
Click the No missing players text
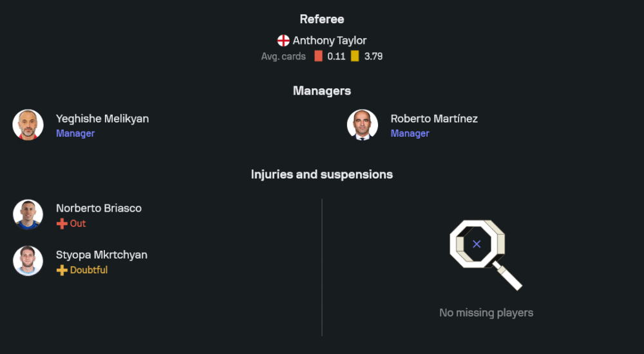click(x=486, y=313)
